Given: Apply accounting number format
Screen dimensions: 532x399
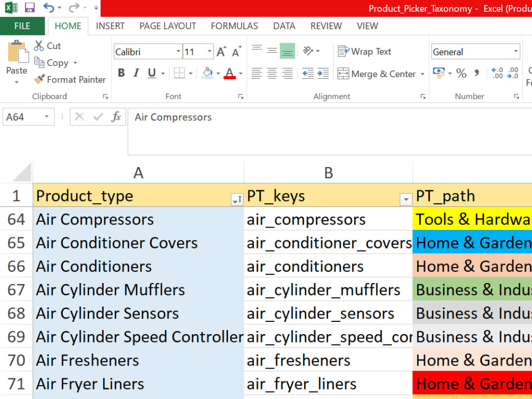Looking at the screenshot, I should click(x=439, y=73).
